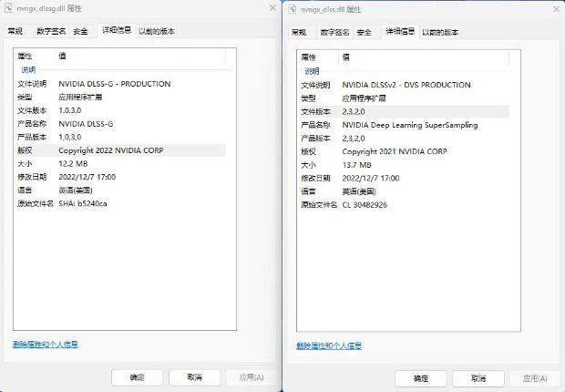565x392 pixels.
Task: Click 应用(A) button in nvngx_dlssg.dll window
Action: tap(252, 377)
